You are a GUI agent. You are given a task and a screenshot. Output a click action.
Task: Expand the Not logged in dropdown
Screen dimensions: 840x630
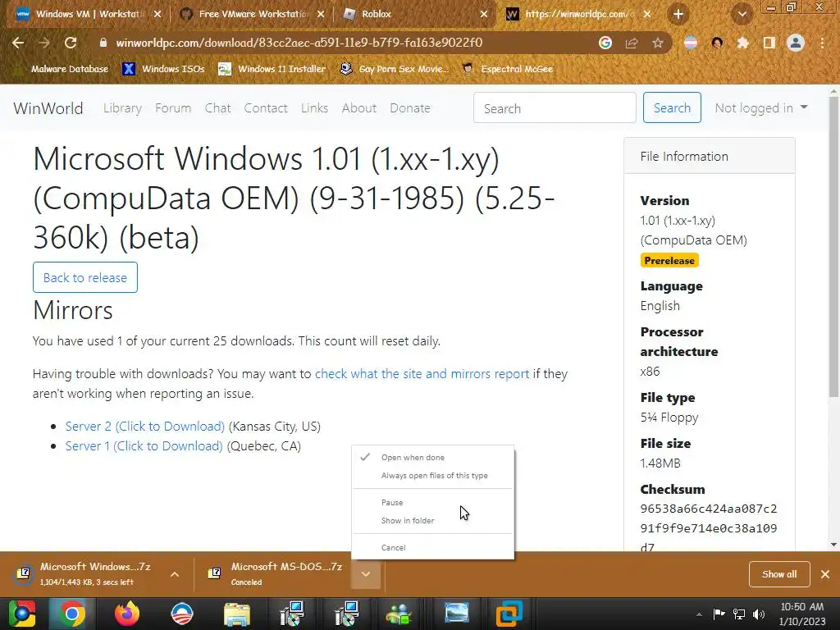(760, 108)
